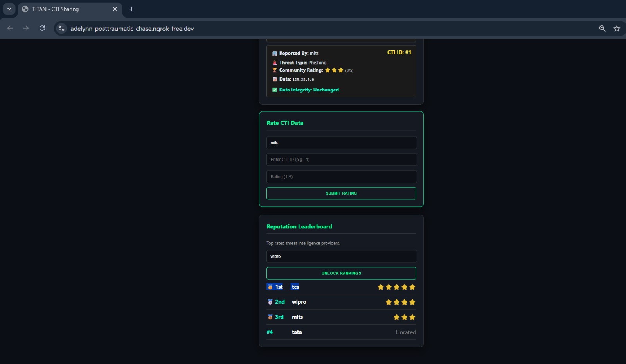Click the Reported By building icon

point(275,53)
